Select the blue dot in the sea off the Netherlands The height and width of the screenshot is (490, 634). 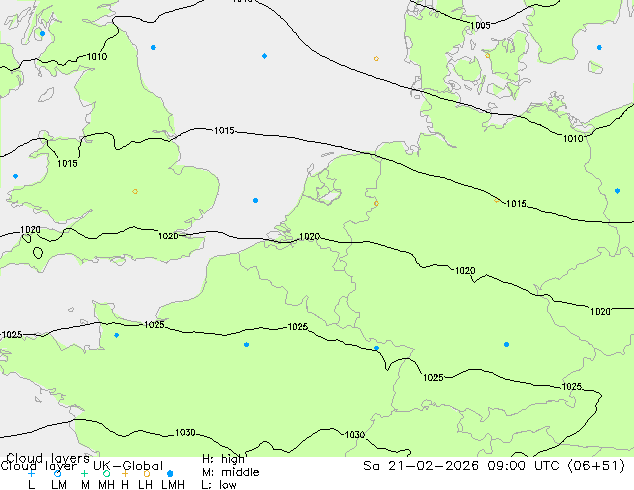click(x=256, y=201)
